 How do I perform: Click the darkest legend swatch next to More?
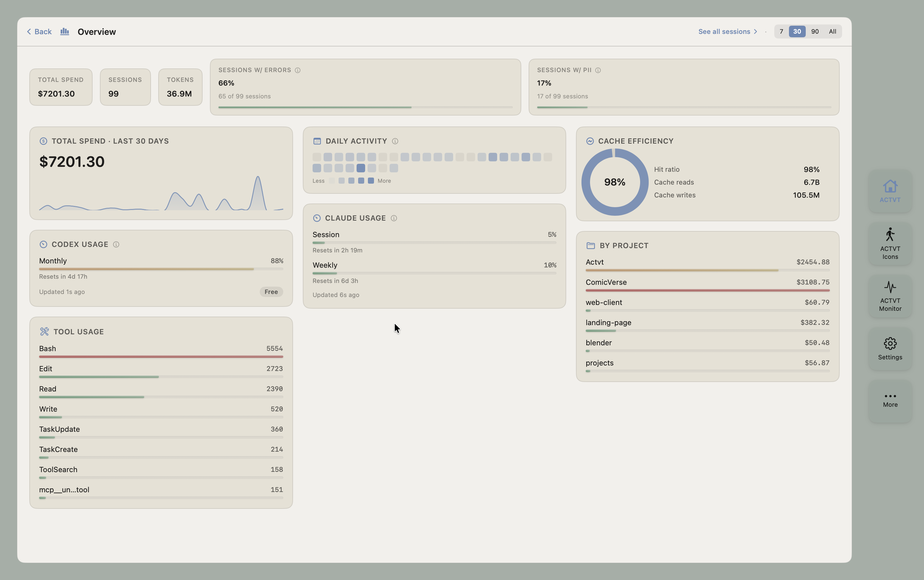371,181
